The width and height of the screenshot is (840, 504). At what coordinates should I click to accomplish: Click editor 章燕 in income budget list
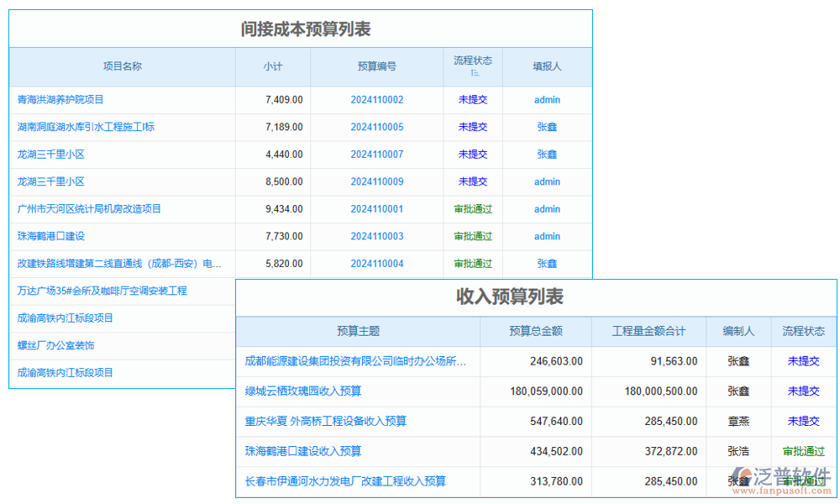(738, 422)
